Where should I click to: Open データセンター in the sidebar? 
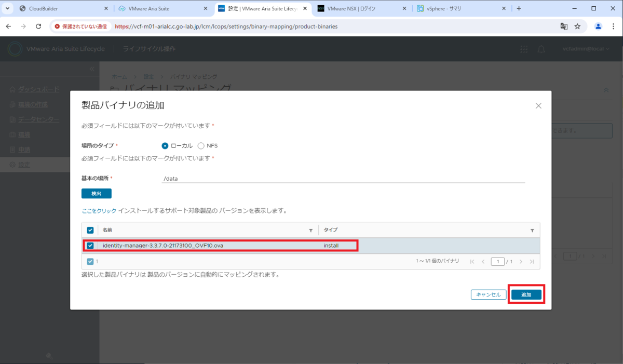tap(38, 119)
